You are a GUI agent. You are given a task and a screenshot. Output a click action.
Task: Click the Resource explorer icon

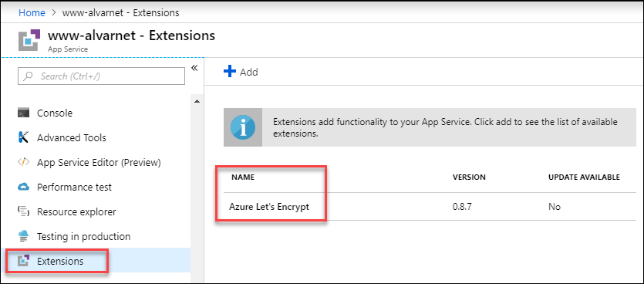coord(23,211)
